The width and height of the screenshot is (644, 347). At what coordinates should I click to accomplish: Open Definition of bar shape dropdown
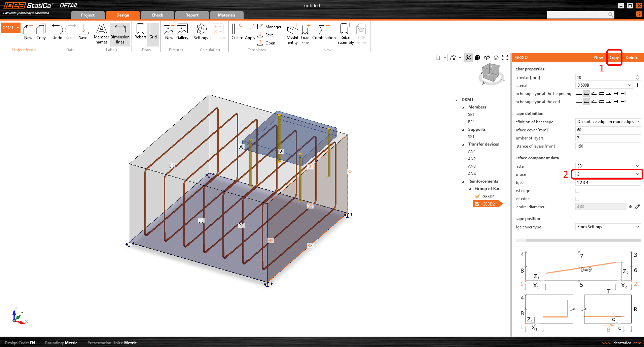(x=608, y=122)
